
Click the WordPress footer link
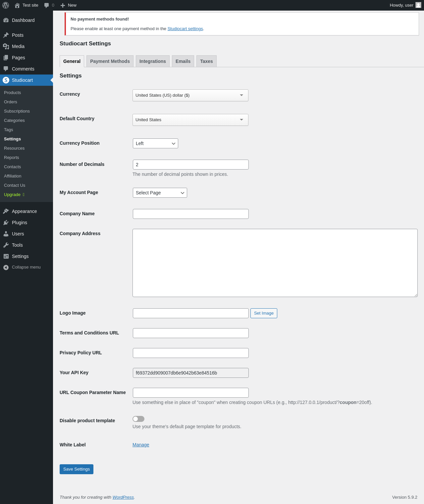tap(123, 497)
